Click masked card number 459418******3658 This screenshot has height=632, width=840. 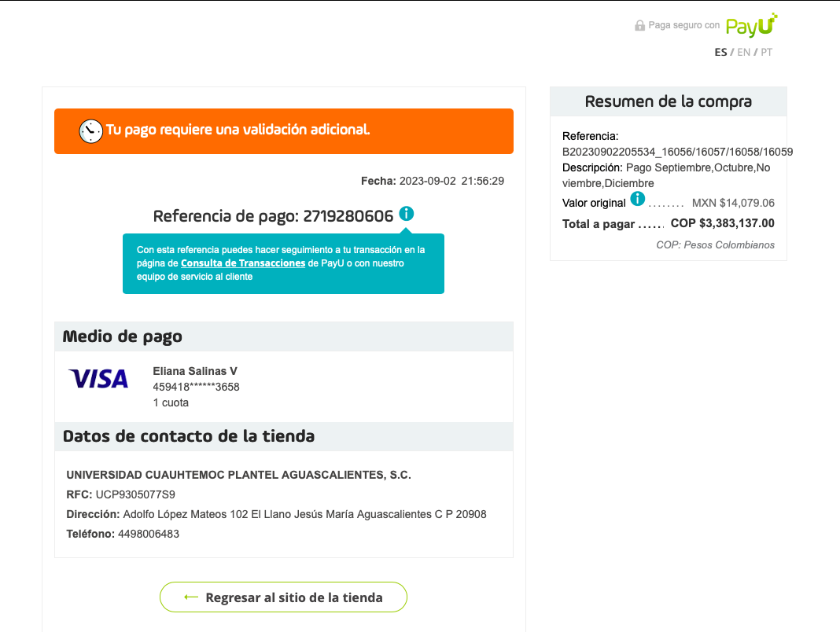pyautogui.click(x=196, y=387)
